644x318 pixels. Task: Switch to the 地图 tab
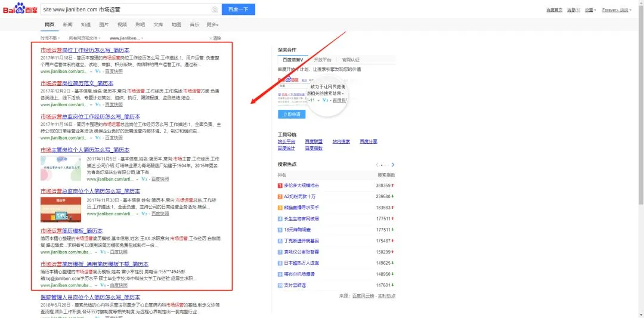pos(176,24)
